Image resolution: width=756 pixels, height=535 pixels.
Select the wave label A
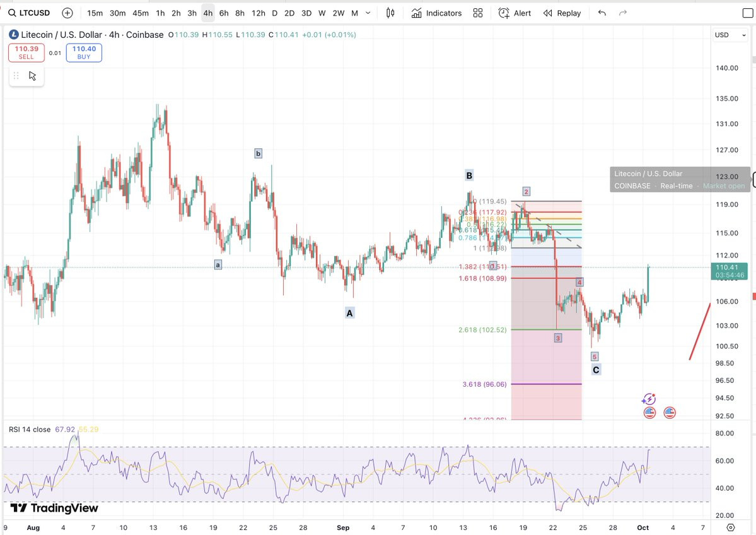(349, 313)
